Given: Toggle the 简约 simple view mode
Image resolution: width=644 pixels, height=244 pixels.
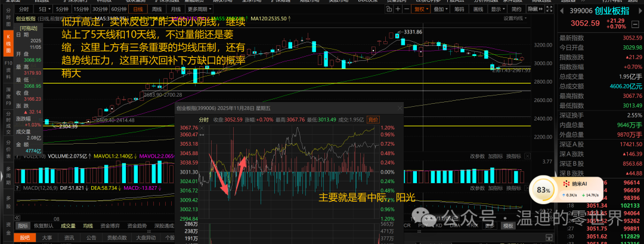Looking at the screenshot, I should click(516, 9).
